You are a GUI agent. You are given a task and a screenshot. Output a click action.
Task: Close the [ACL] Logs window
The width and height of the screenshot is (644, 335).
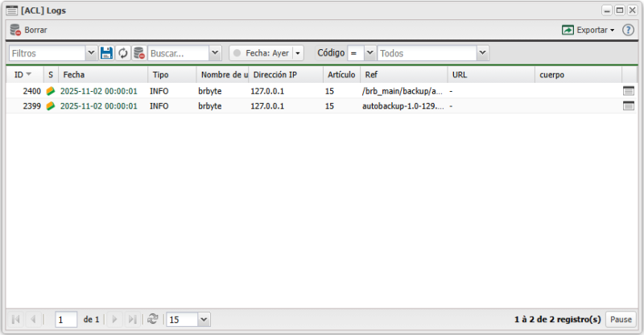coord(633,10)
